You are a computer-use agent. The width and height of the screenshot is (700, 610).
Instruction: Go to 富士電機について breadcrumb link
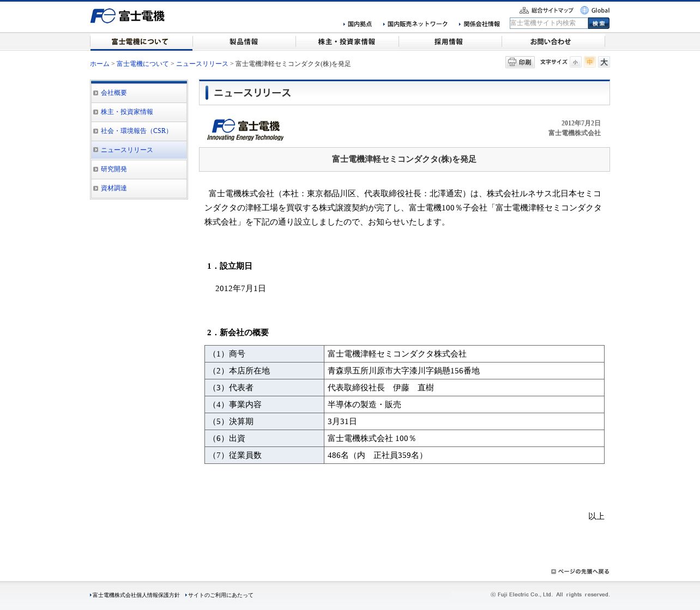(x=143, y=64)
